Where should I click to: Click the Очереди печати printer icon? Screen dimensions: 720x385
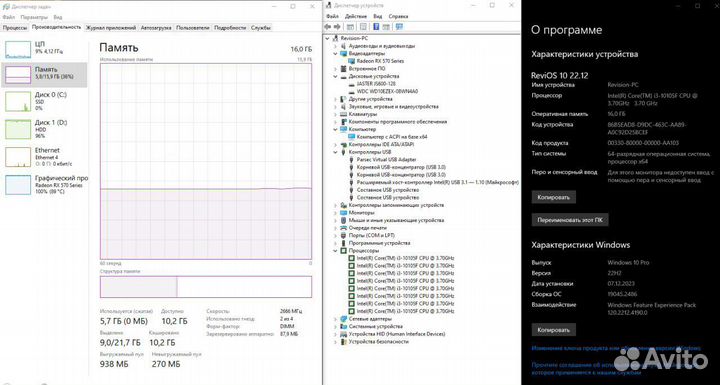[343, 228]
